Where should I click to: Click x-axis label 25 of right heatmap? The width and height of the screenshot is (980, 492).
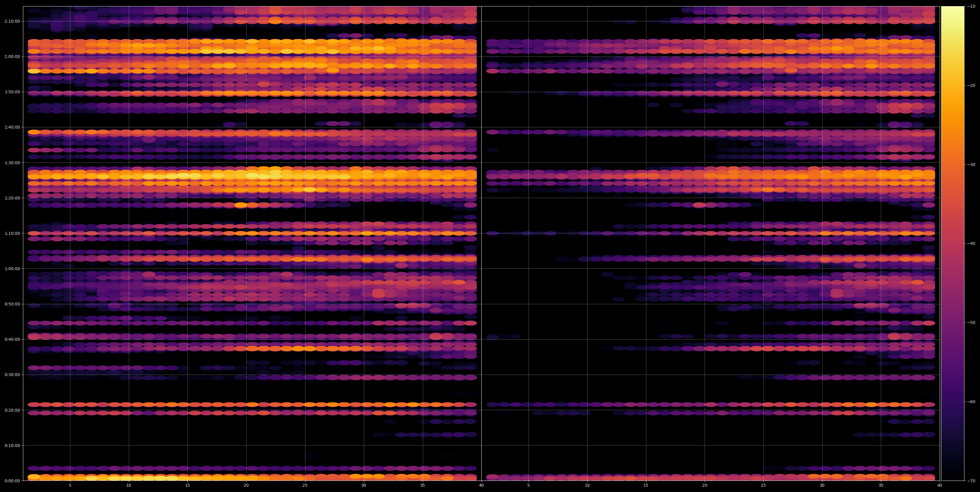point(763,486)
